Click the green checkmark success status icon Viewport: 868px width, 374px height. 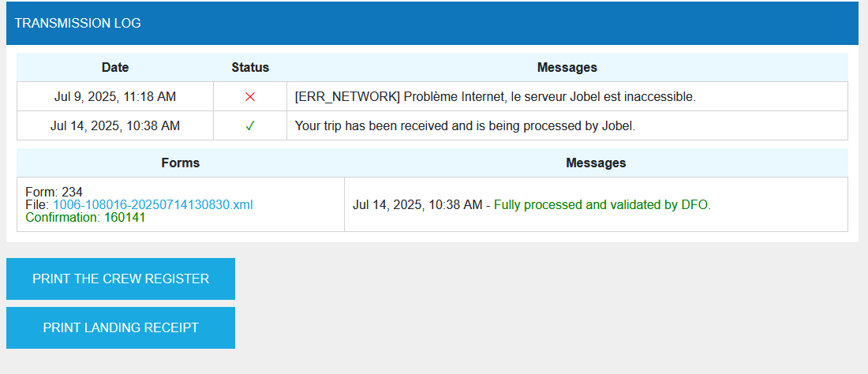(250, 125)
